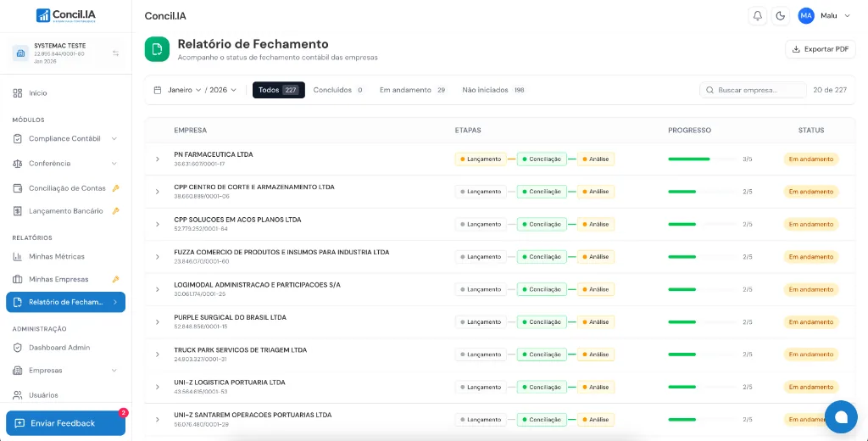This screenshot has width=868, height=441.
Task: Expand PURPLE SURGICAL DO BRASIL row
Action: tap(157, 322)
